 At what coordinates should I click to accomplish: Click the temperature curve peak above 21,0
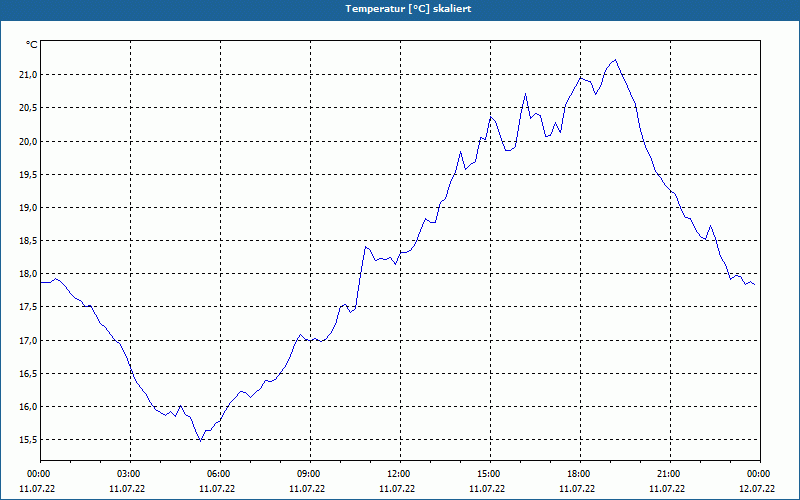pyautogui.click(x=616, y=60)
